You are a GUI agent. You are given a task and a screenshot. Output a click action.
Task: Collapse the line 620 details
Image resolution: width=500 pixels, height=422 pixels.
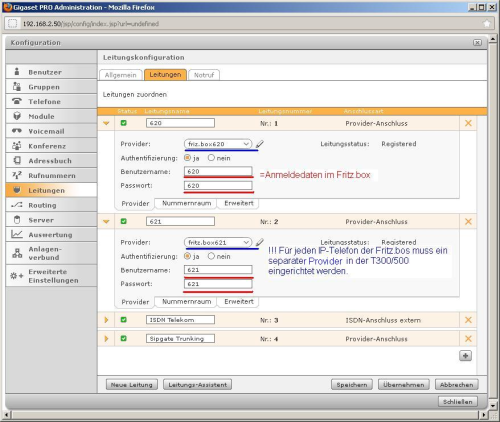[106, 123]
